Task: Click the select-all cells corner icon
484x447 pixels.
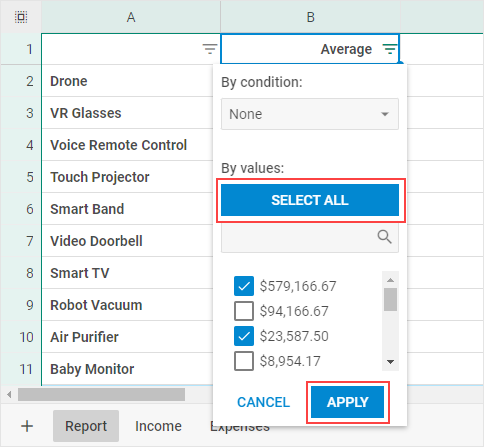Action: coord(21,17)
